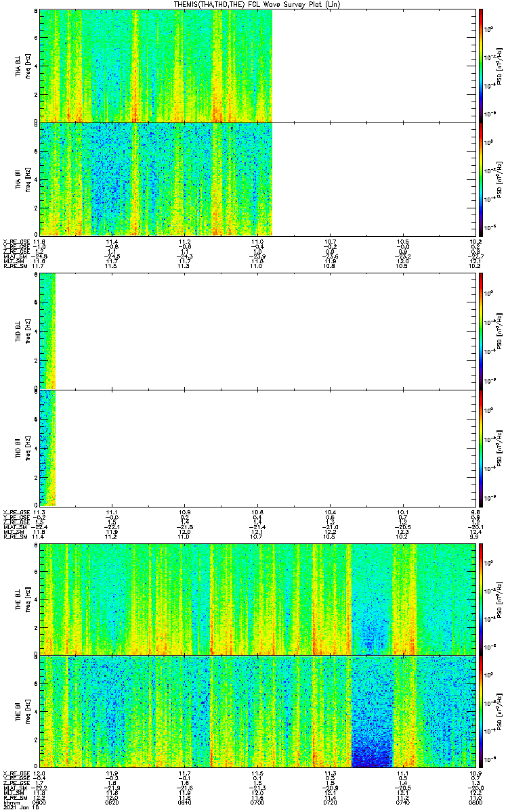Click the PSD color bar of THD B-perpendicular panel
Screen dimensions: 508x812
pos(481,331)
